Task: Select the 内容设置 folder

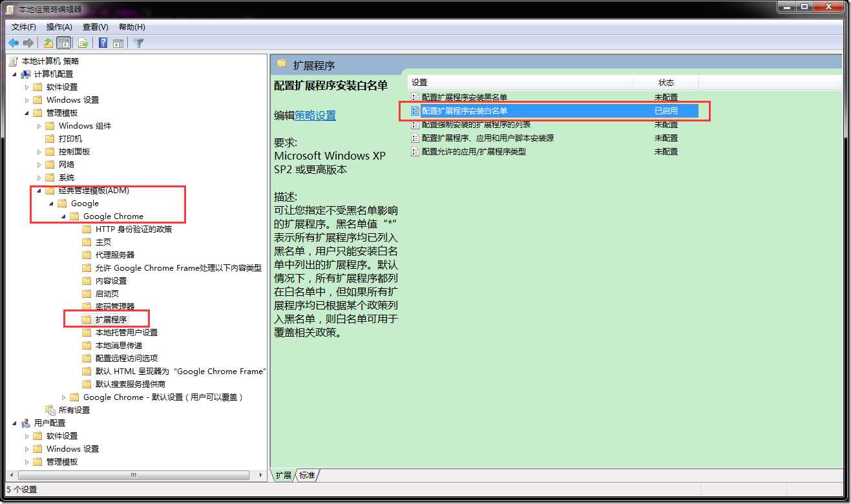Action: (x=111, y=281)
